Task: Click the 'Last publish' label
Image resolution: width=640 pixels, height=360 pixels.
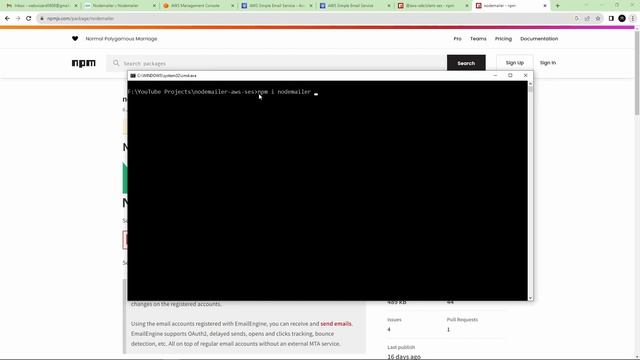Action: 401,347
